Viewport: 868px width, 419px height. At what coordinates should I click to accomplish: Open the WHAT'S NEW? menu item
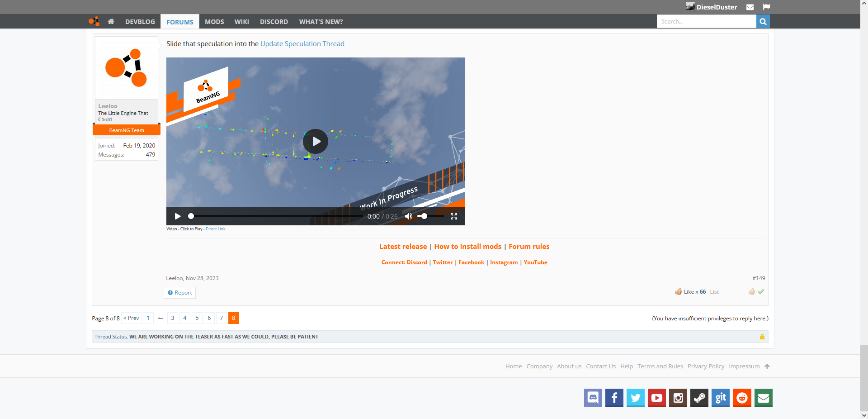(x=321, y=22)
